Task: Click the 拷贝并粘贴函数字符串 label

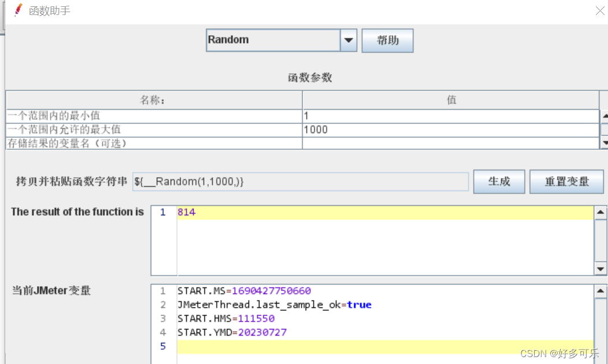Action: point(72,181)
